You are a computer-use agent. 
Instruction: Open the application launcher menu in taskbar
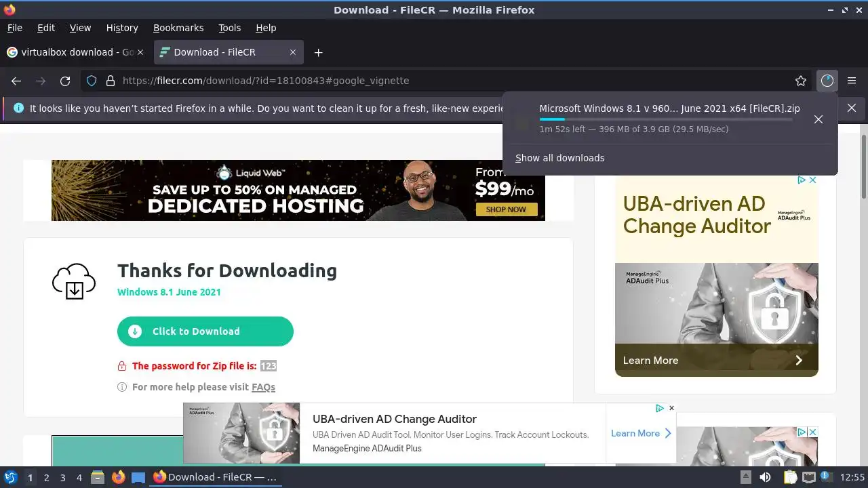pyautogui.click(x=11, y=477)
